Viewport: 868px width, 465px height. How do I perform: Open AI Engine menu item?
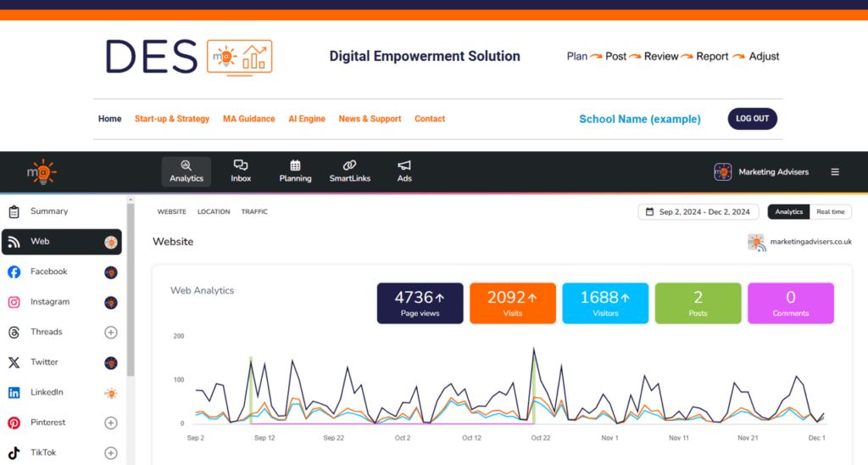pos(307,119)
